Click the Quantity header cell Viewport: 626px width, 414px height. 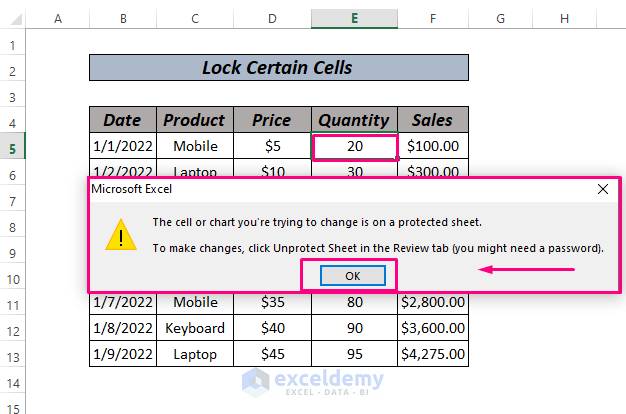tap(354, 120)
